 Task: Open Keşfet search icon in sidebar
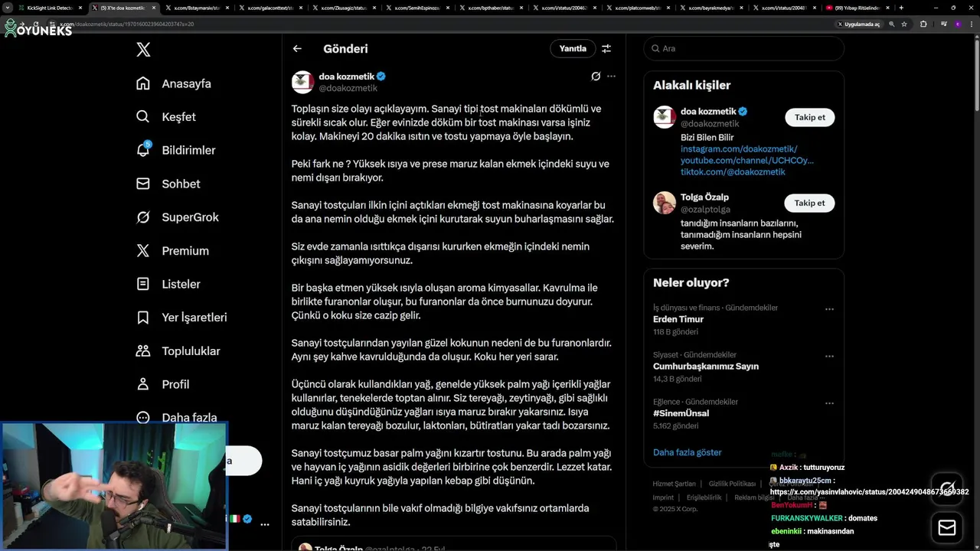(143, 117)
